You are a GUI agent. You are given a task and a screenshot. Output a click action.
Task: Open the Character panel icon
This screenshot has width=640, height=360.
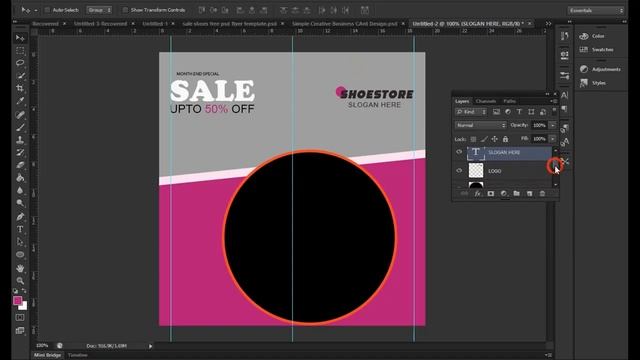coord(564,95)
